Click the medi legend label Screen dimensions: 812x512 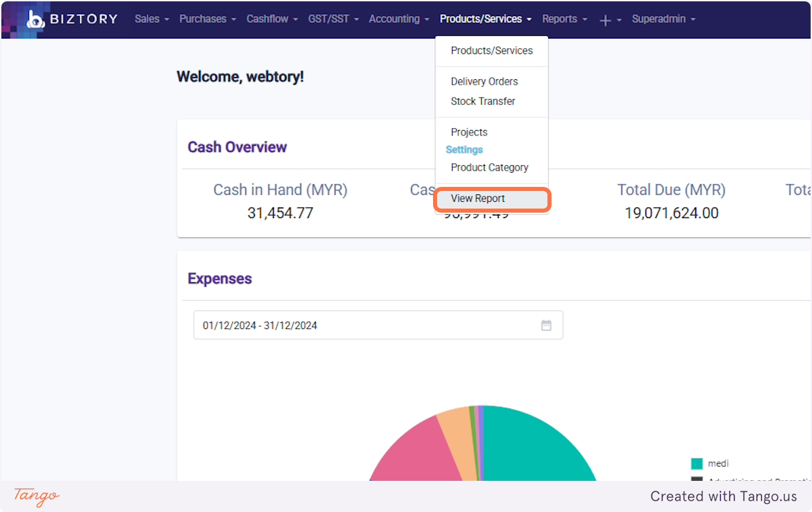point(719,464)
